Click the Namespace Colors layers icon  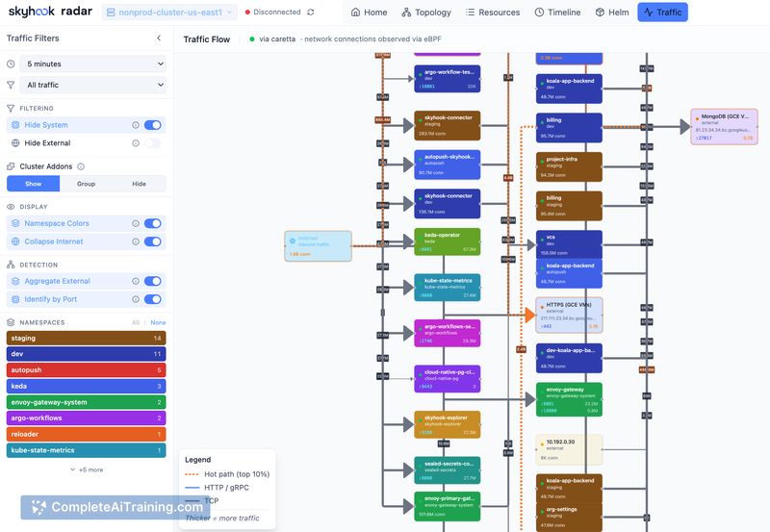tap(15, 223)
